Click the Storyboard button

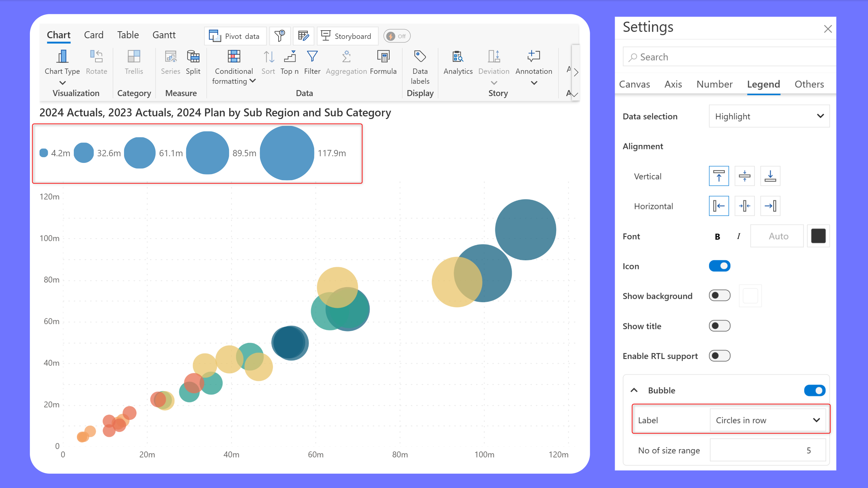click(x=347, y=36)
